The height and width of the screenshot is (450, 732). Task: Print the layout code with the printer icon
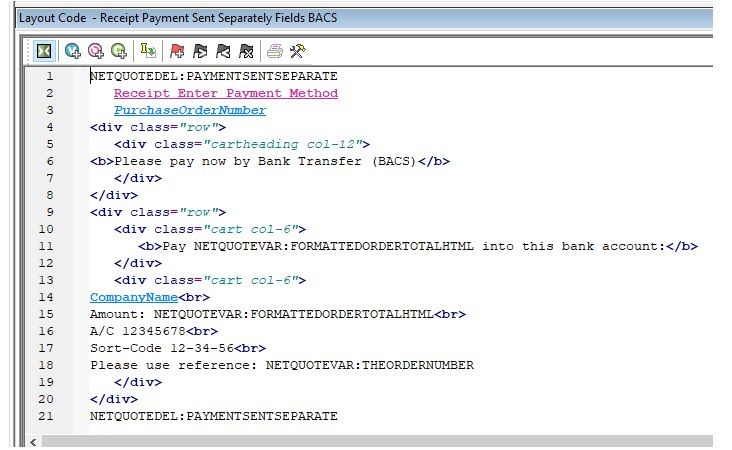(275, 50)
